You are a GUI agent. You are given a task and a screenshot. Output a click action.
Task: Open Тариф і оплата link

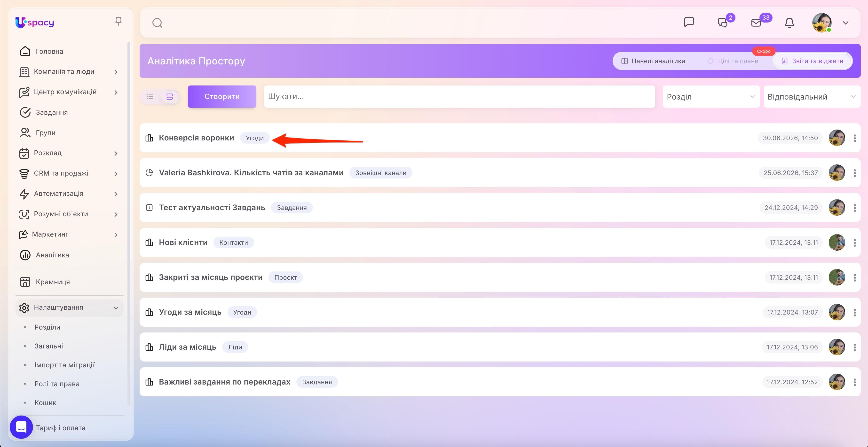coord(61,428)
